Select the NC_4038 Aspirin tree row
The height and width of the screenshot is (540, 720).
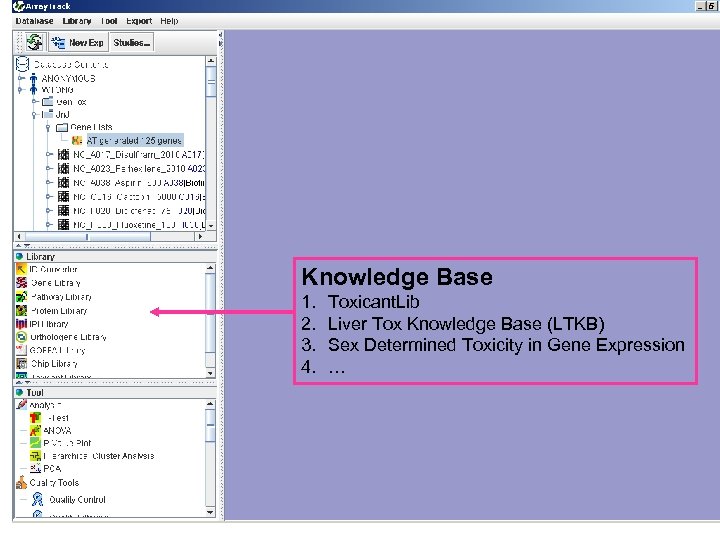[x=138, y=183]
